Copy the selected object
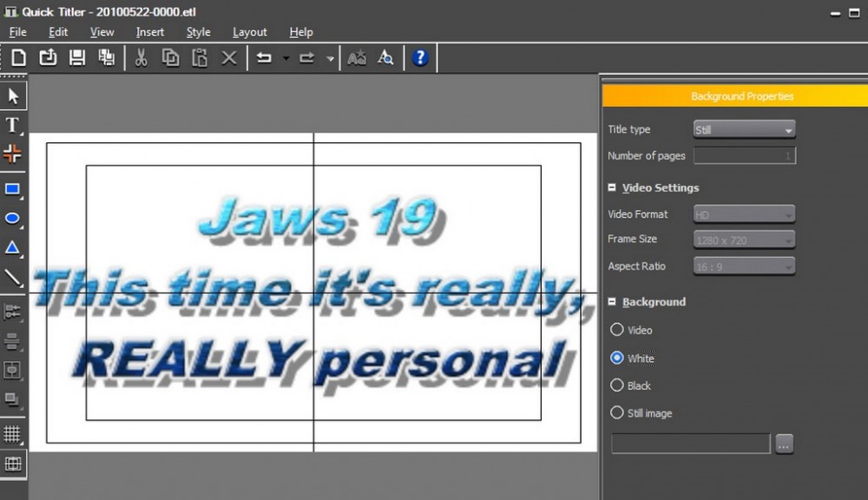This screenshot has width=868, height=500. coord(170,57)
